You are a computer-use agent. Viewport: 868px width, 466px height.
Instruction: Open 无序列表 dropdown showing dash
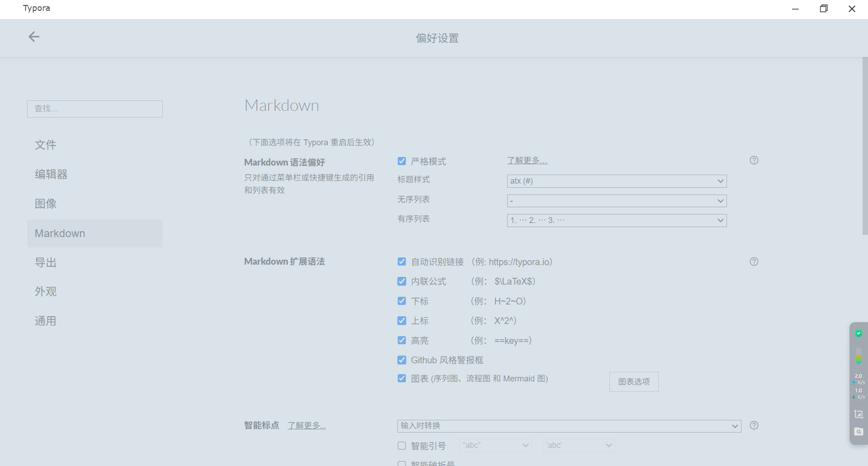tap(617, 201)
